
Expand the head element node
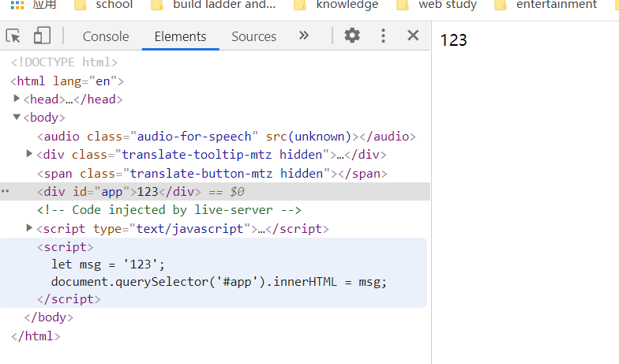[17, 99]
